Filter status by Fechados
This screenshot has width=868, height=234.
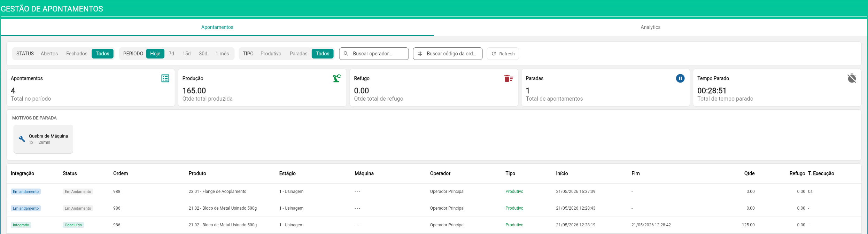(77, 54)
